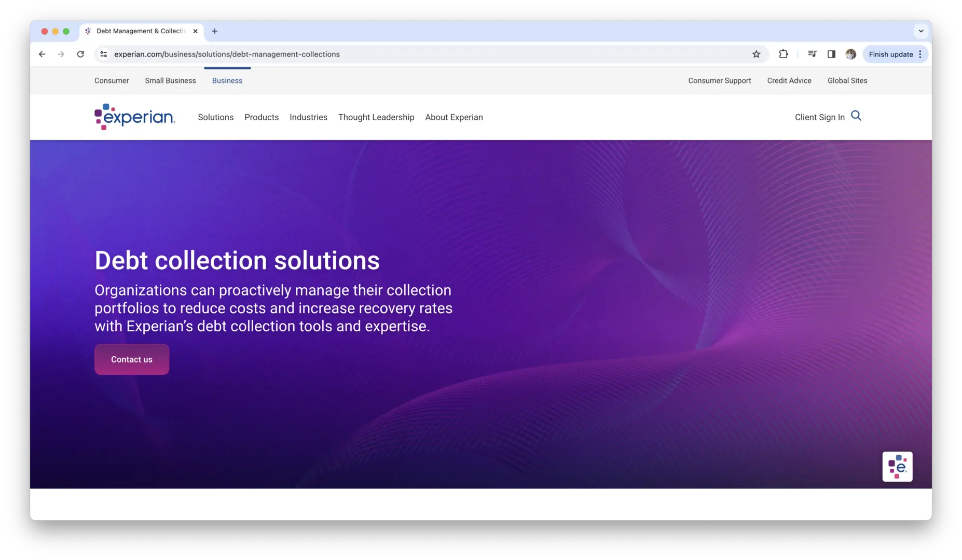Open the Solutions menu
This screenshot has height=560, width=962.
216,117
